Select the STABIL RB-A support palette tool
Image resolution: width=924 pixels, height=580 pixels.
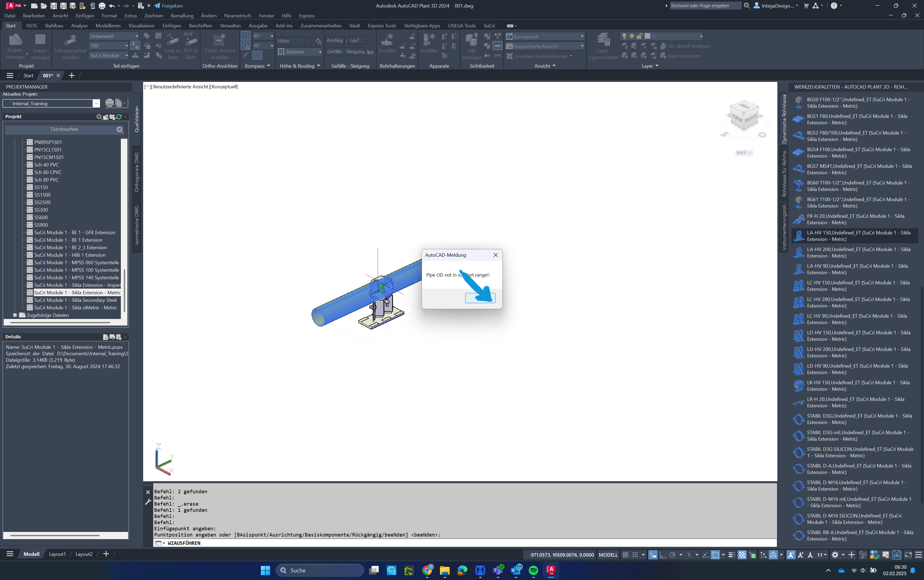coord(854,536)
